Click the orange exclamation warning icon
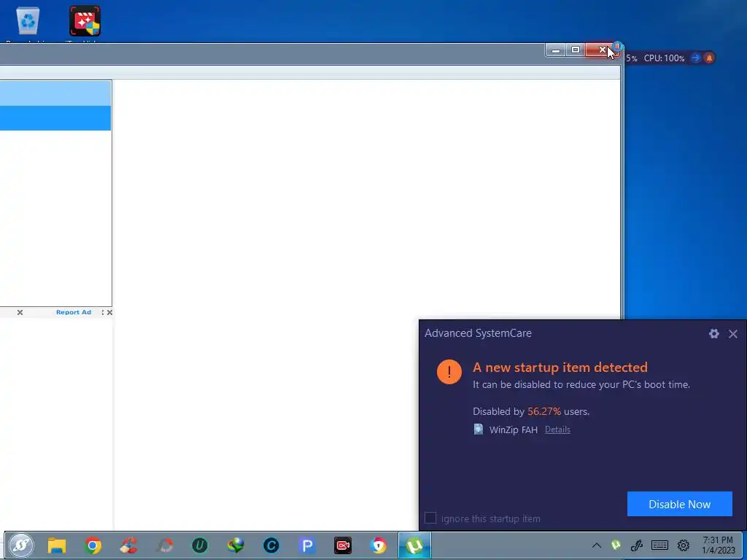This screenshot has height=560, width=747. tap(449, 371)
